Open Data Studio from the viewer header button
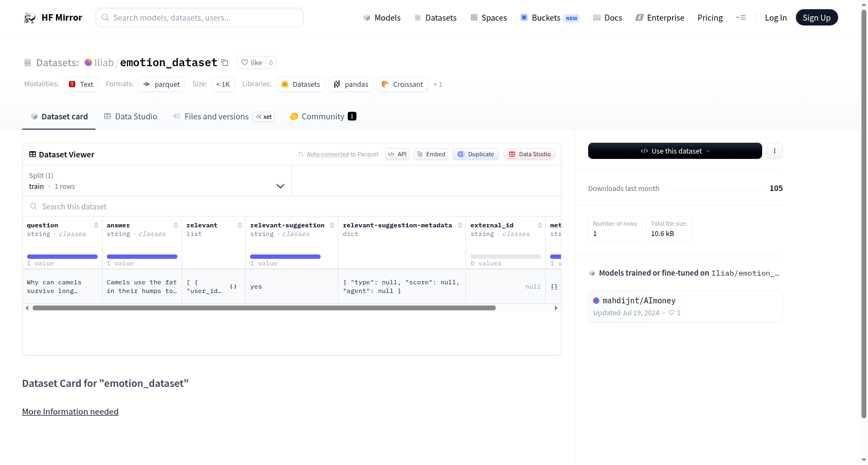The height and width of the screenshot is (465, 868). coord(529,154)
